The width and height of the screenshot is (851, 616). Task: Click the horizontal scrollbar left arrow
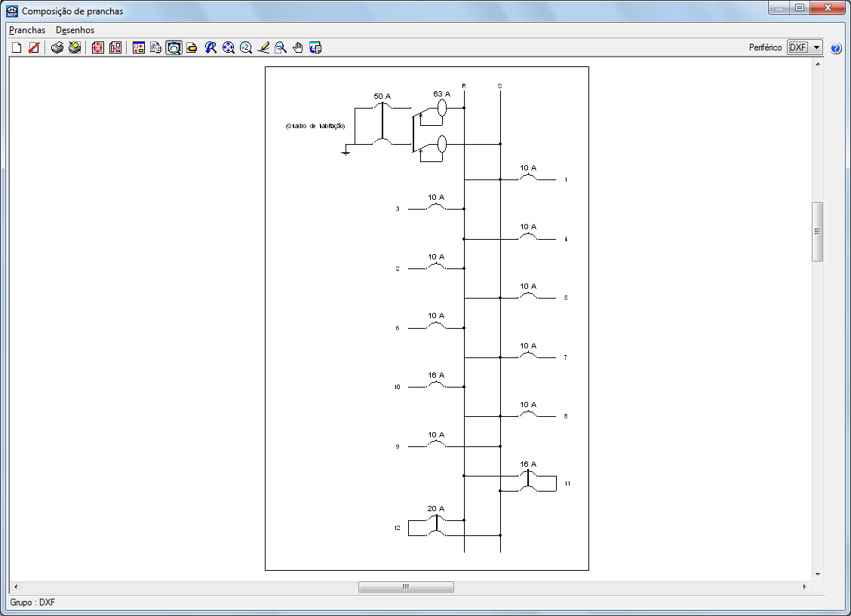click(x=16, y=587)
